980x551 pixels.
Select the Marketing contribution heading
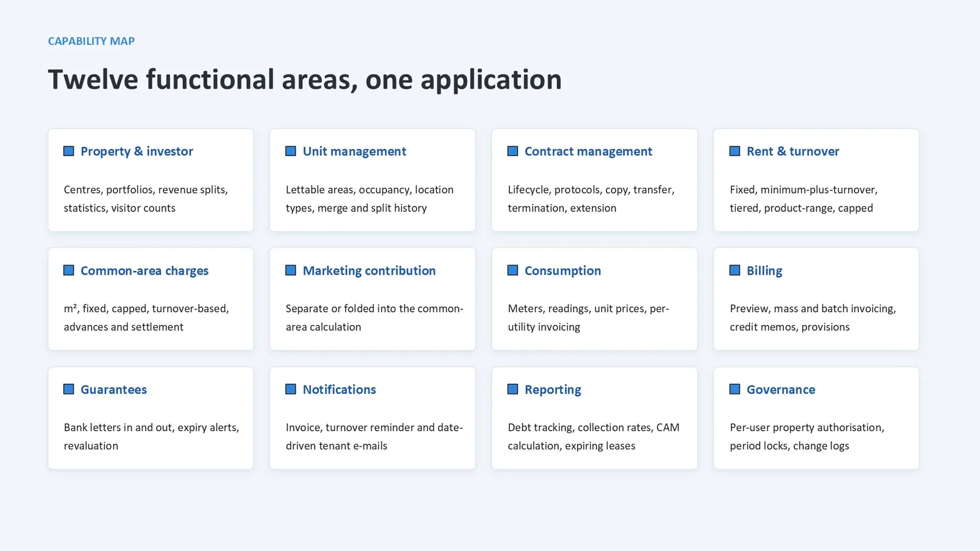[369, 271]
